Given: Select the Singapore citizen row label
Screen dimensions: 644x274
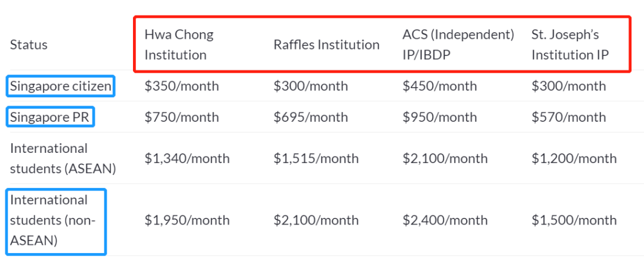Looking at the screenshot, I should click(61, 86).
